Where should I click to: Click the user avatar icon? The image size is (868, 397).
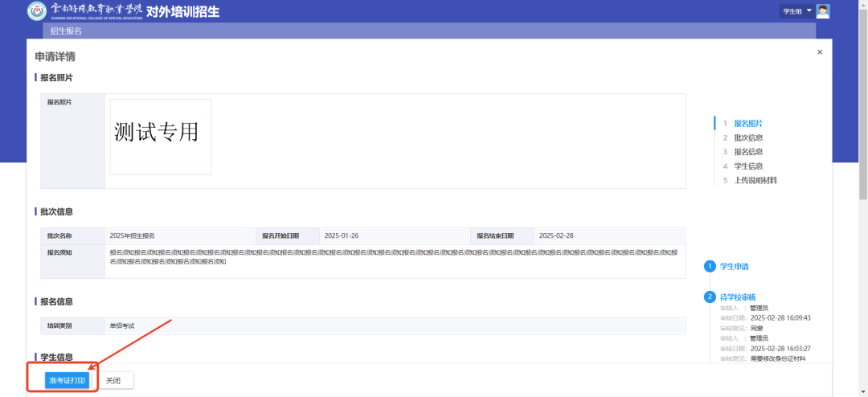pyautogui.click(x=823, y=11)
